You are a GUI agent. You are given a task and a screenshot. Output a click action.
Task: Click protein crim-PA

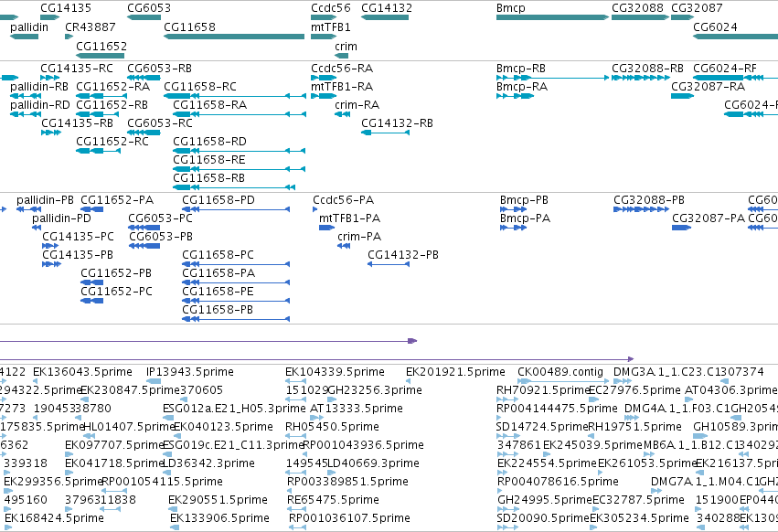coord(344,246)
